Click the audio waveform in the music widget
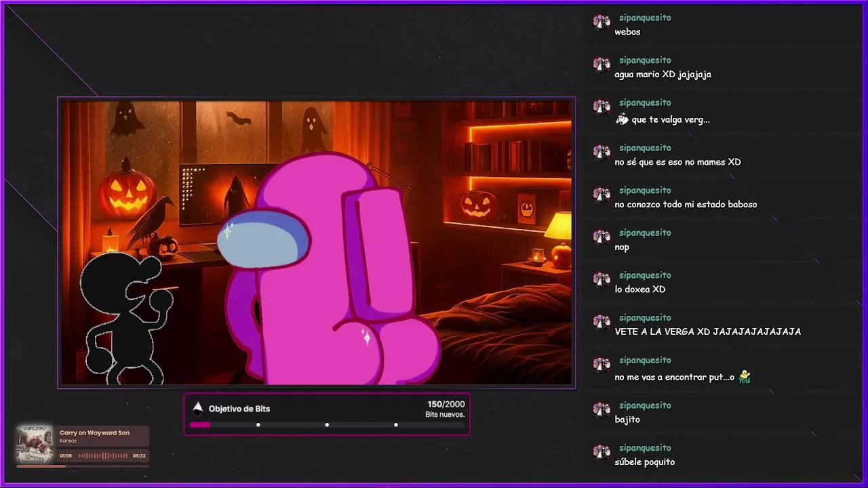 (x=103, y=455)
